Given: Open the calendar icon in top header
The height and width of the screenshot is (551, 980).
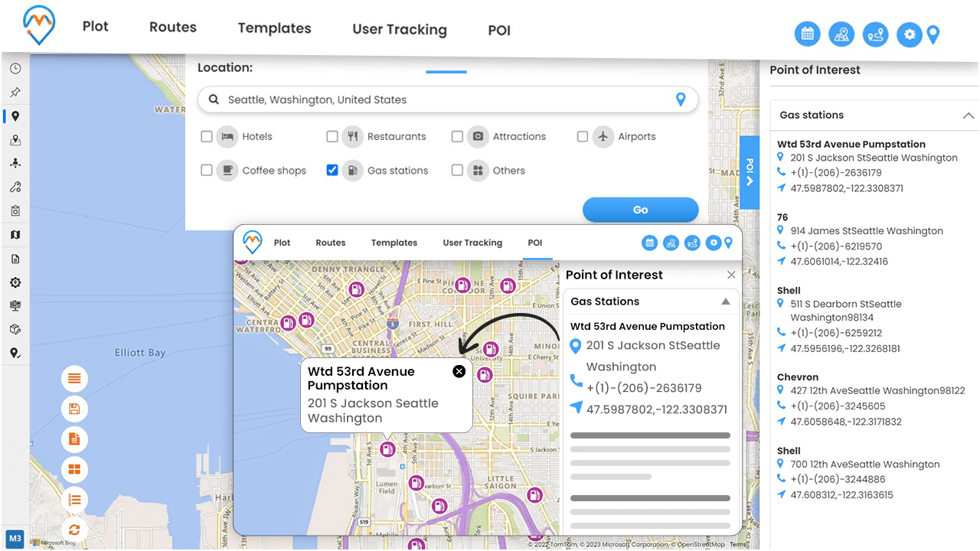Looking at the screenshot, I should [x=807, y=34].
